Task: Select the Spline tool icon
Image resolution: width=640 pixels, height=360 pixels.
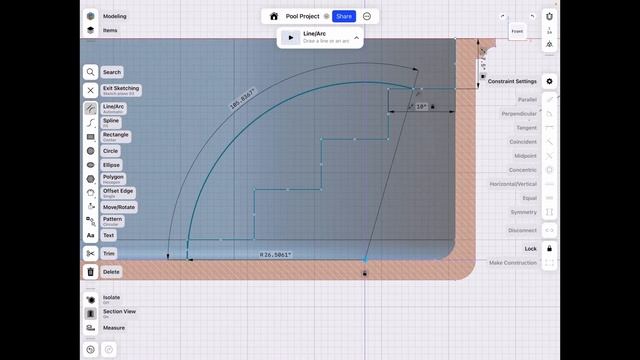Action: [x=91, y=122]
